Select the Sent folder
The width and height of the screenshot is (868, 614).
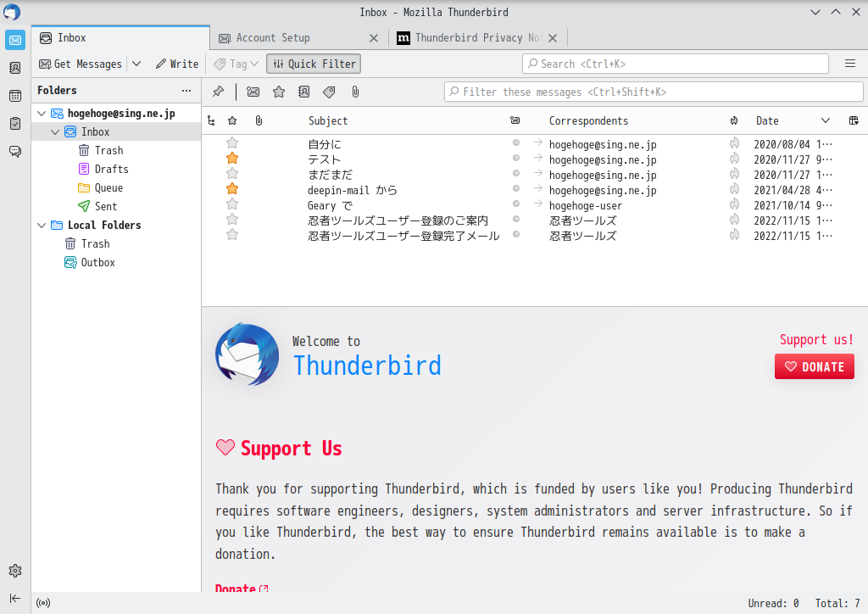point(115,207)
